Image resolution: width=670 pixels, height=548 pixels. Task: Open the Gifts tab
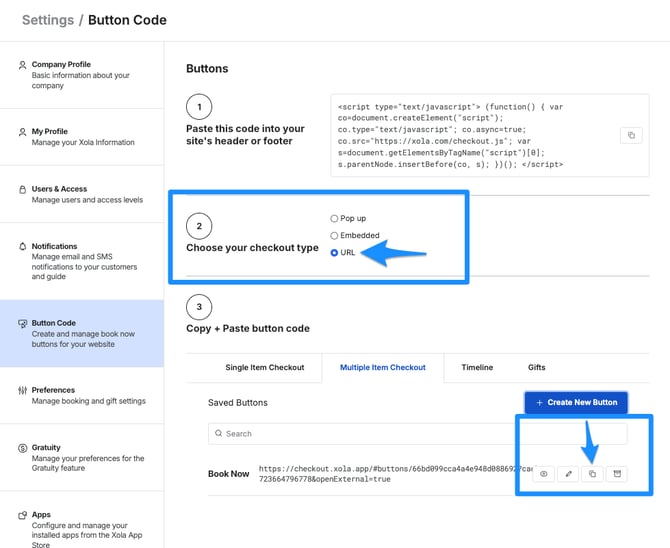tap(537, 368)
